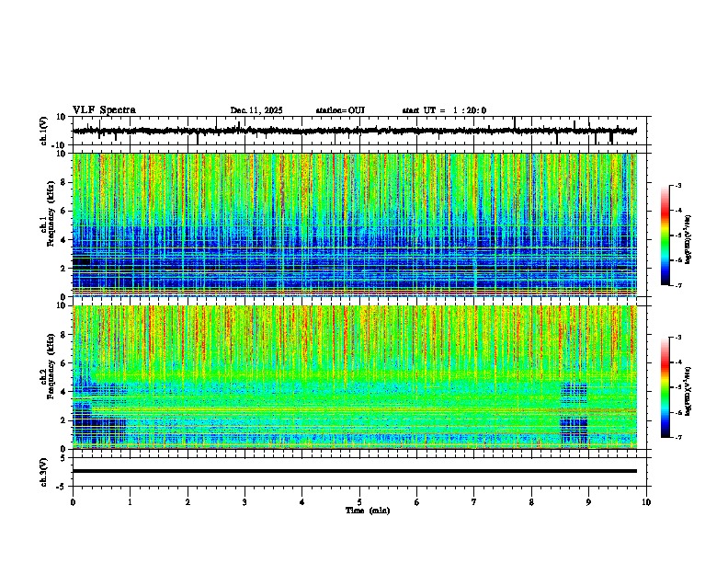
Task: Click the time axis tick label "6"
Action: click(x=416, y=502)
